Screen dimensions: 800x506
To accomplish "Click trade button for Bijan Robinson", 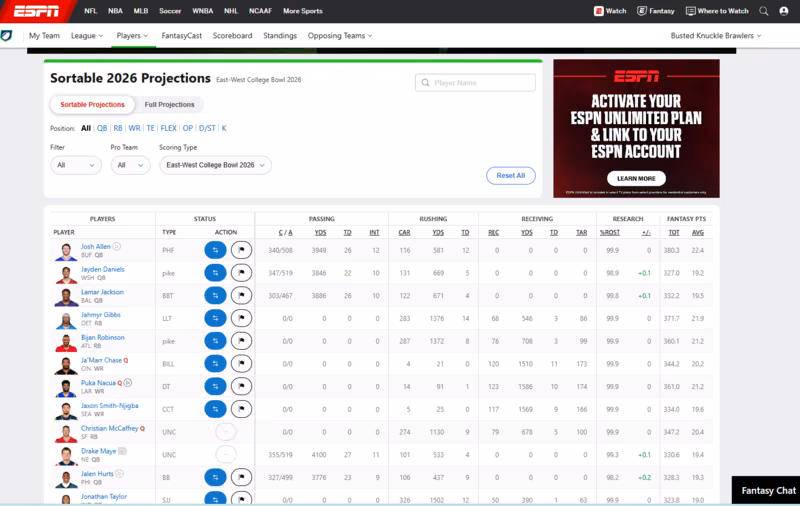I will [x=215, y=341].
